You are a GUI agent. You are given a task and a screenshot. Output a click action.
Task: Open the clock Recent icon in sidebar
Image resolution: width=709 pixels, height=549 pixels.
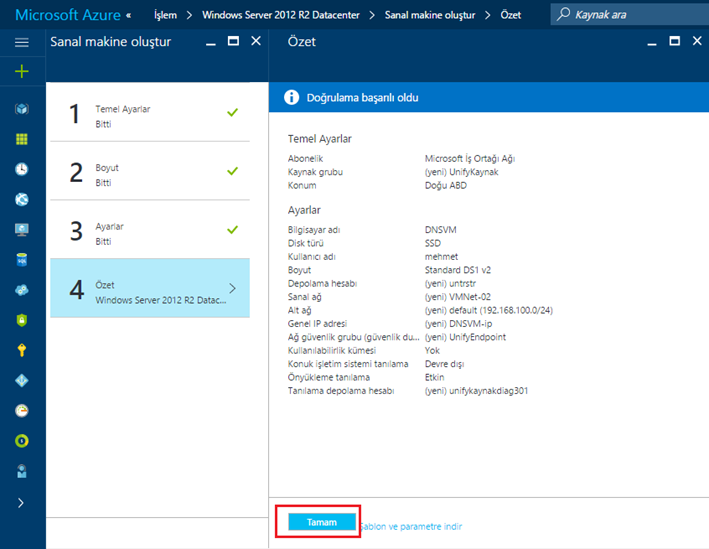click(x=22, y=169)
